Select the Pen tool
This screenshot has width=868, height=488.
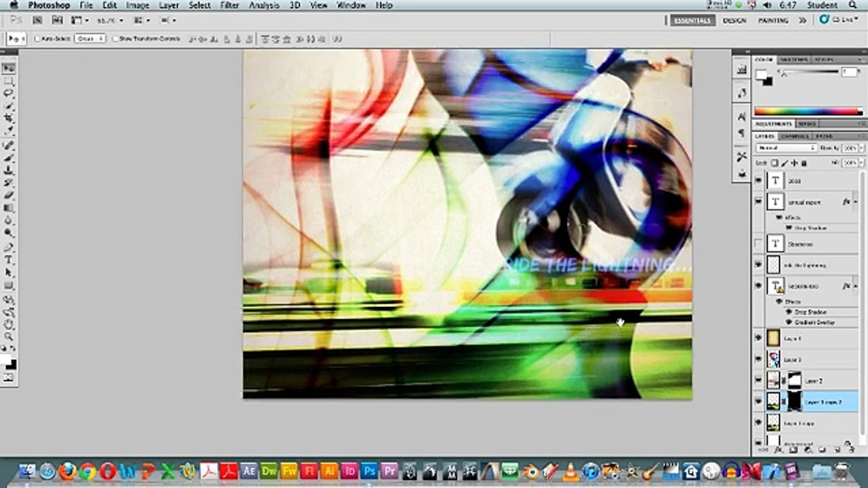pyautogui.click(x=9, y=247)
